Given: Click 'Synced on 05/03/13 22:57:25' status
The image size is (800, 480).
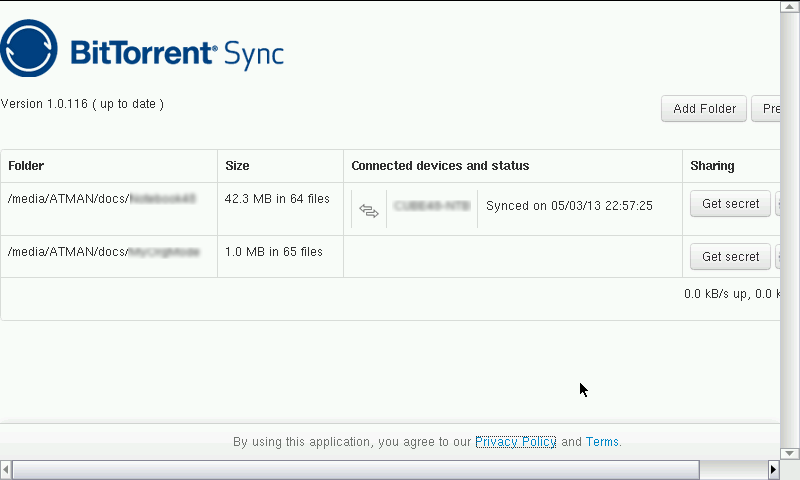Looking at the screenshot, I should coord(569,206).
